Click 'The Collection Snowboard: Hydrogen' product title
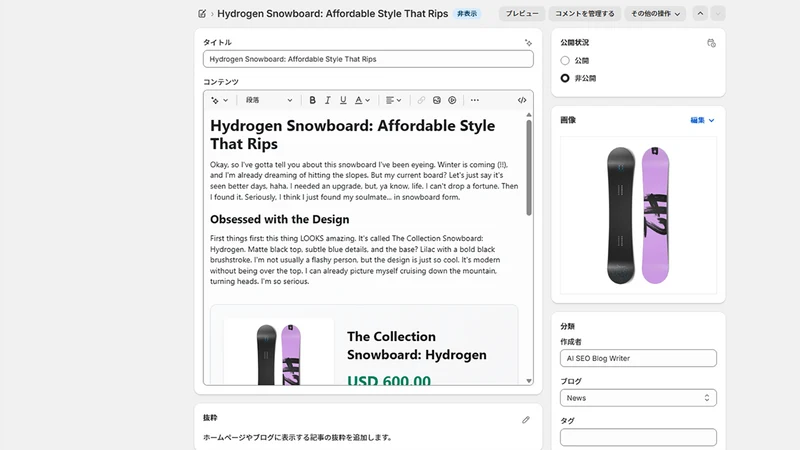800x450 pixels. pyautogui.click(x=417, y=345)
